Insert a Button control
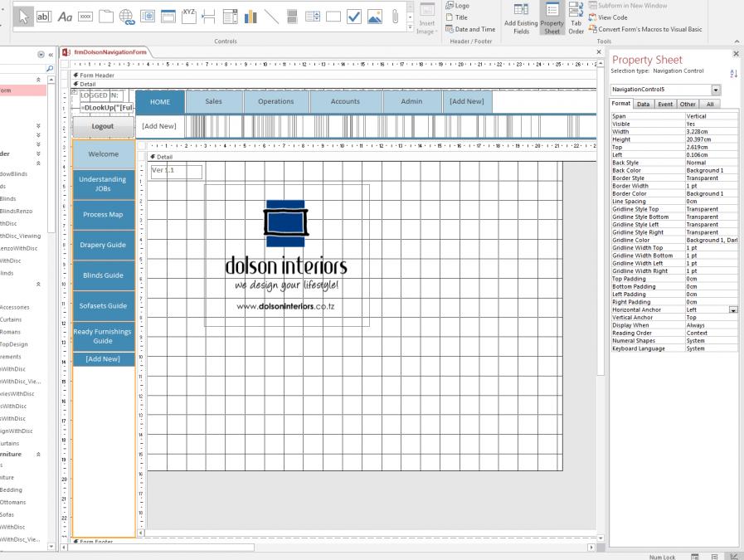The height and width of the screenshot is (560, 744). pyautogui.click(x=85, y=17)
